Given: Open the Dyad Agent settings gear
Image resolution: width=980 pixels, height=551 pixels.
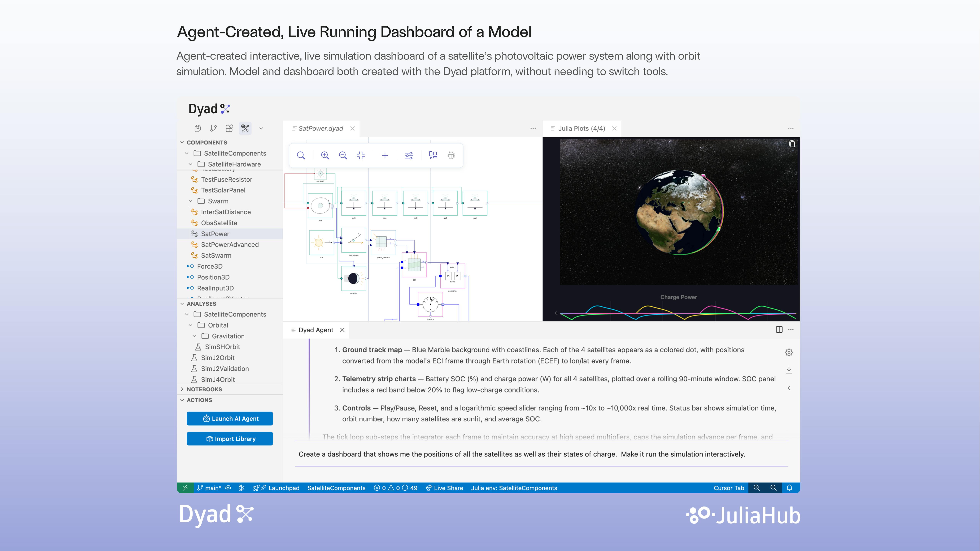Looking at the screenshot, I should (x=789, y=352).
